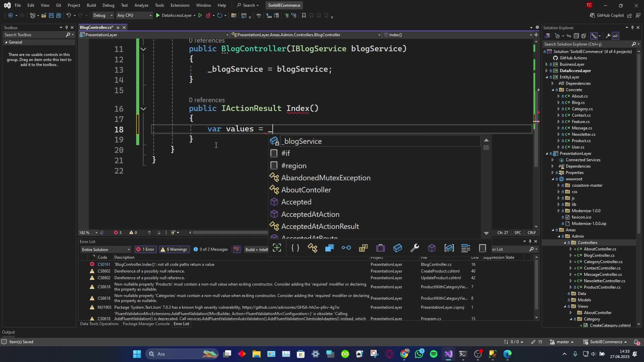Toggle the '0 of 2 Messages' filter
The width and height of the screenshot is (644, 362).
[x=211, y=249]
